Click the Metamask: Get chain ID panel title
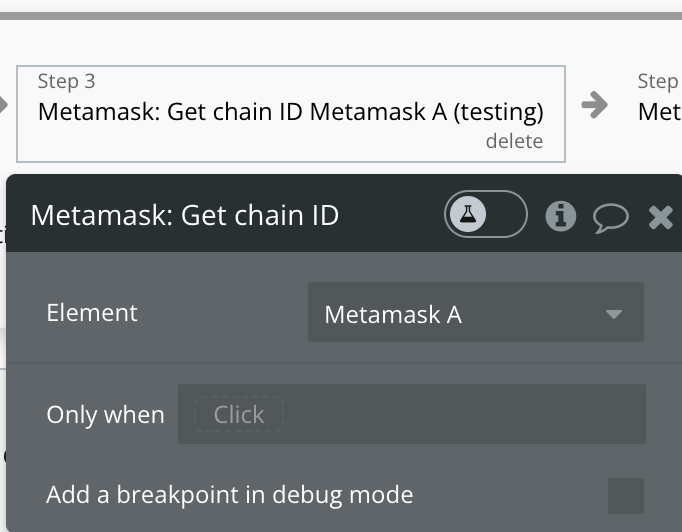The height and width of the screenshot is (532, 682). pos(184,215)
